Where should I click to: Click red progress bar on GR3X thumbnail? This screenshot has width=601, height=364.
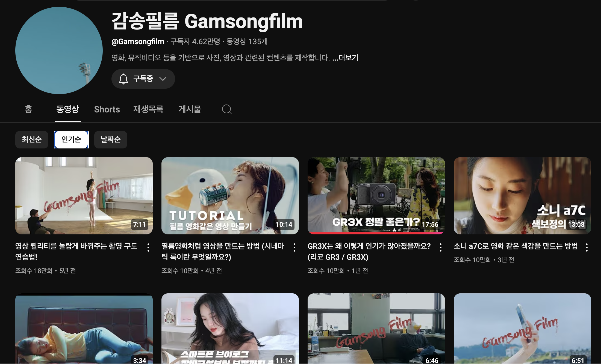coord(376,233)
